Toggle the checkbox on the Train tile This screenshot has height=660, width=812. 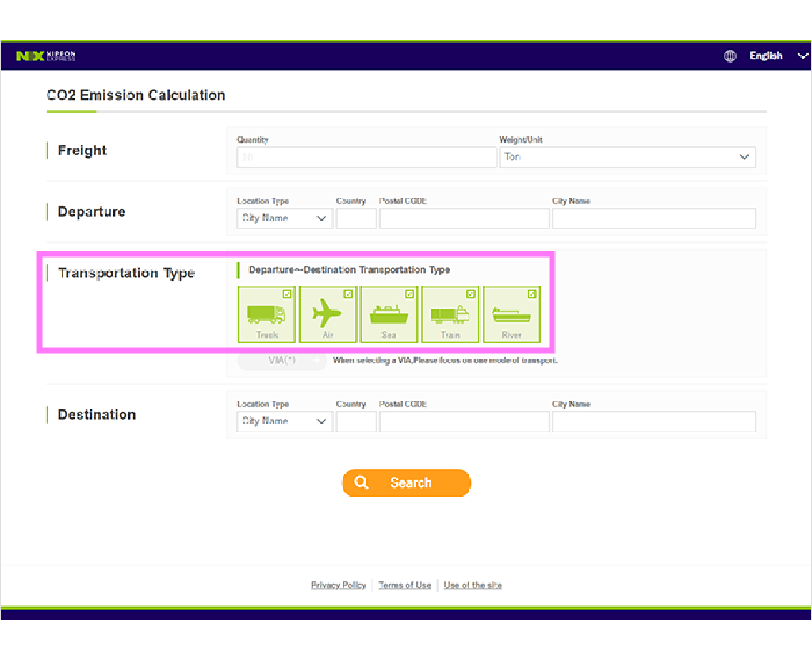(471, 294)
